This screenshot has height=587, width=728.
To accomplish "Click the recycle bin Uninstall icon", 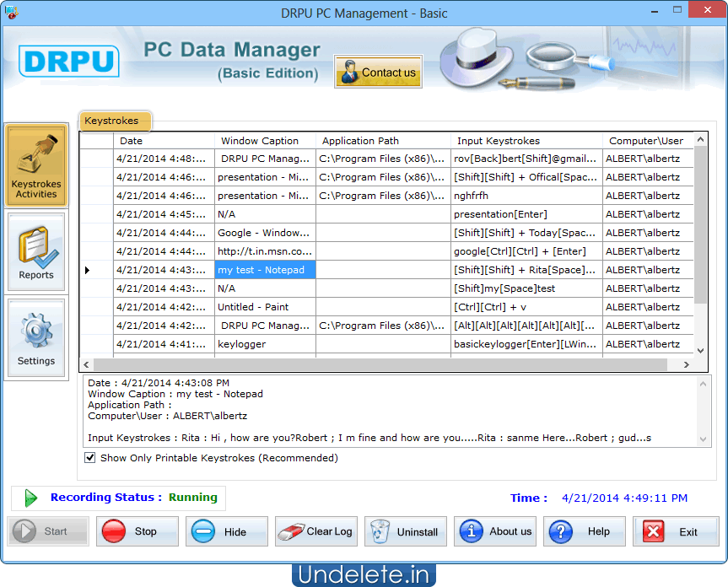I will [x=380, y=532].
